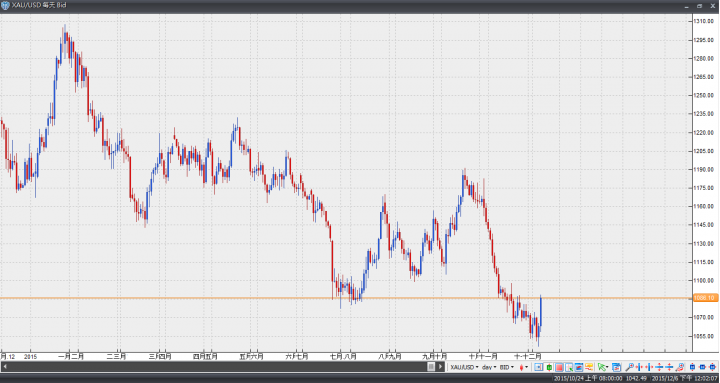Click the first vertical-bar horizontal scale icon
720x383 pixels.
639,367
